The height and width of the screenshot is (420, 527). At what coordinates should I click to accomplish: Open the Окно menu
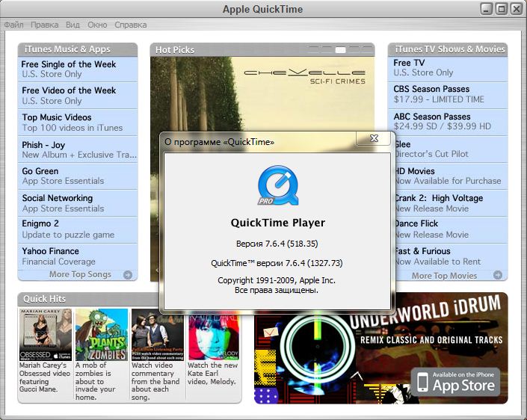point(97,25)
